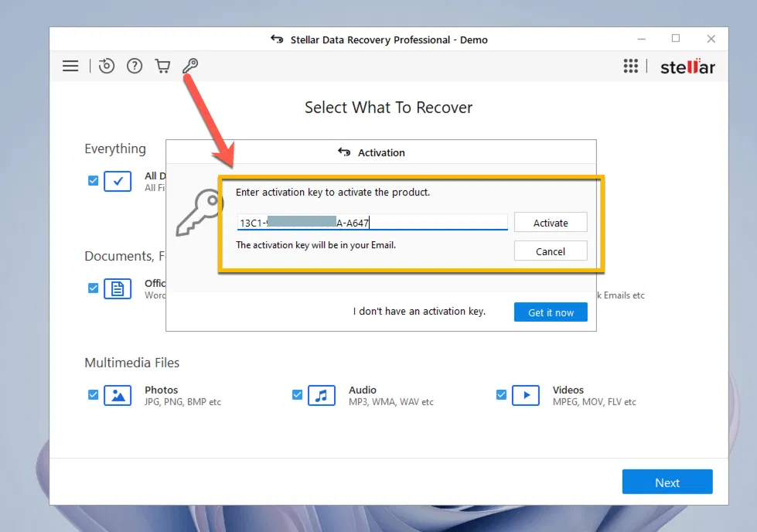Uncheck the Office Documents checkbox
This screenshot has width=757, height=532.
94,288
